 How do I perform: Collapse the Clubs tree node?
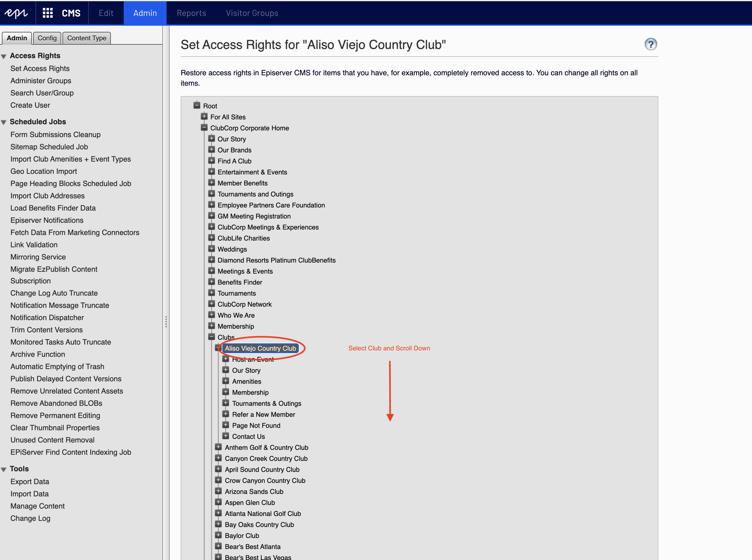click(x=211, y=337)
